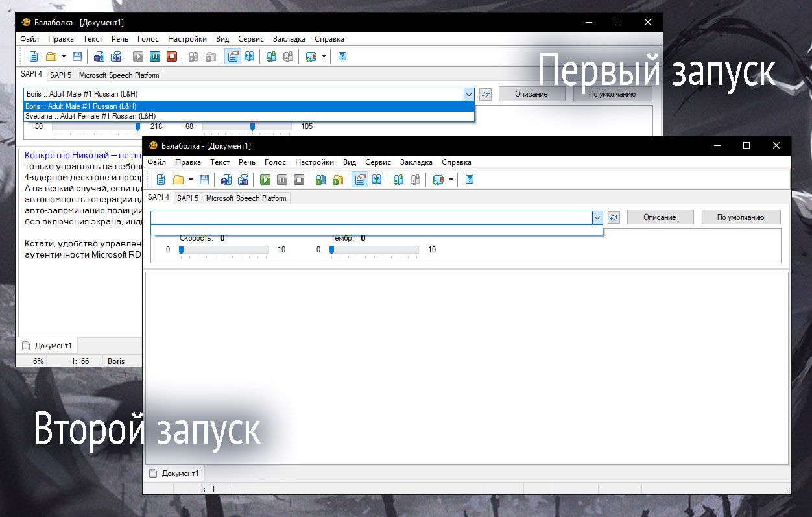Click the 6% indicator in back window status bar

(38, 361)
